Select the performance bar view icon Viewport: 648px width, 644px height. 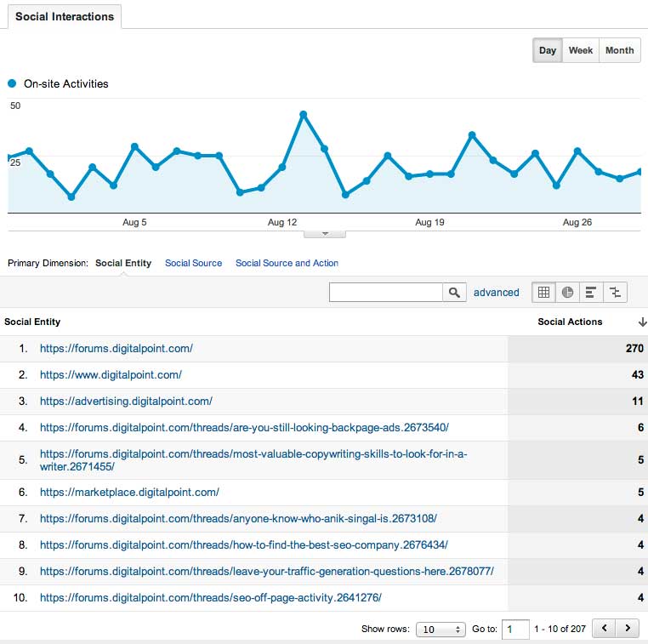pos(591,293)
